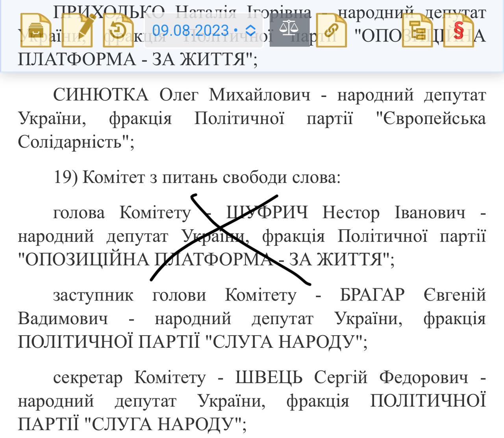The height and width of the screenshot is (438, 504).
Task: Click the blue 09.08.2023 date link
Action: tap(190, 30)
